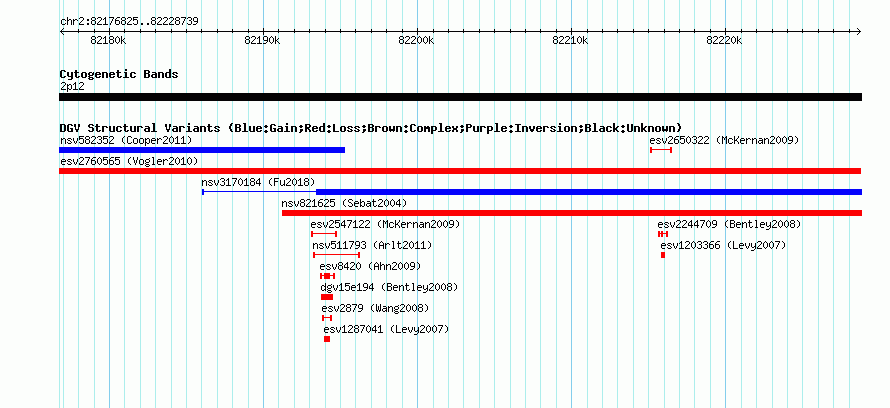
Task: Click the nsv582352 (Cooper2011) variant label
Action: [x=126, y=140]
